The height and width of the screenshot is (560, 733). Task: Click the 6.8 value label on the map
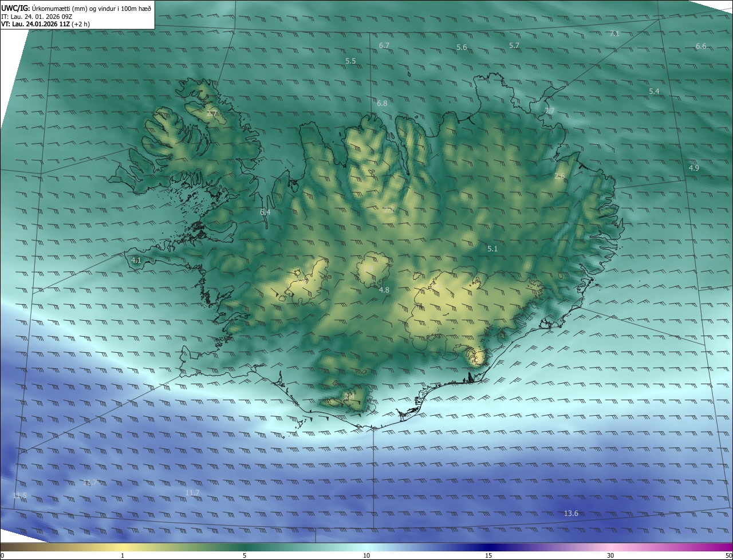click(382, 104)
